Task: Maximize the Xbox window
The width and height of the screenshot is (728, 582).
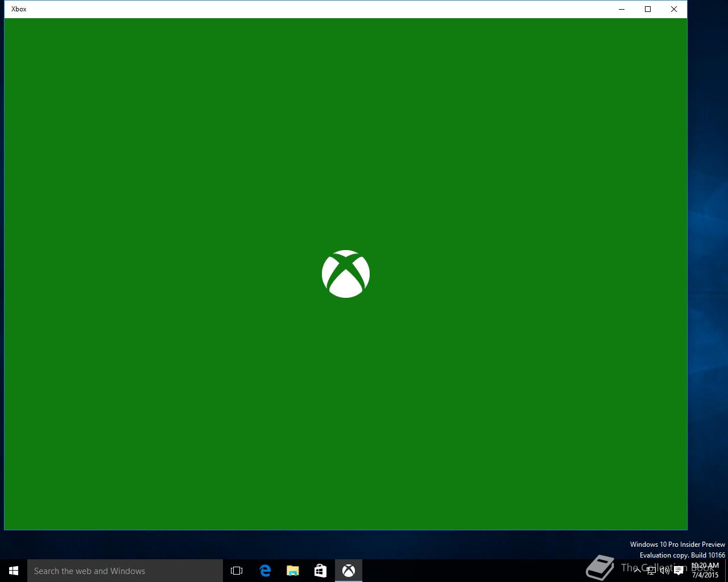Action: coord(648,9)
